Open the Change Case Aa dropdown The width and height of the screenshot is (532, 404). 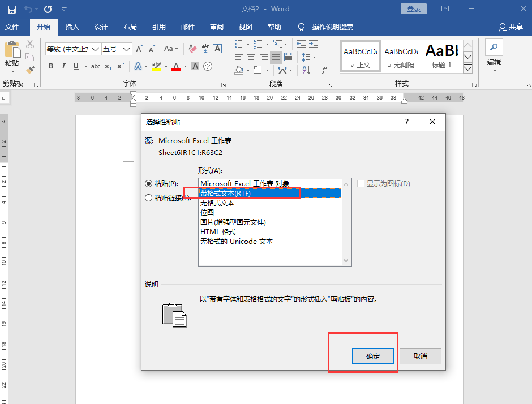pos(171,49)
